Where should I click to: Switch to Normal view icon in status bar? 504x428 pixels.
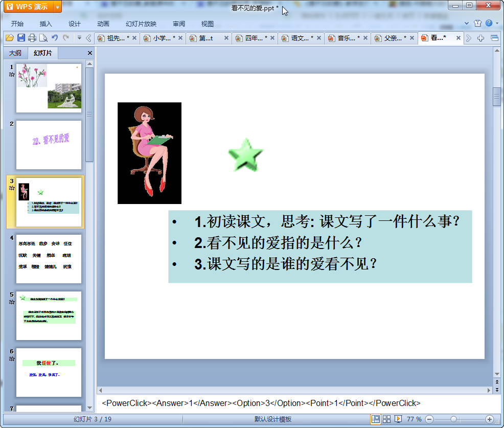coord(375,419)
